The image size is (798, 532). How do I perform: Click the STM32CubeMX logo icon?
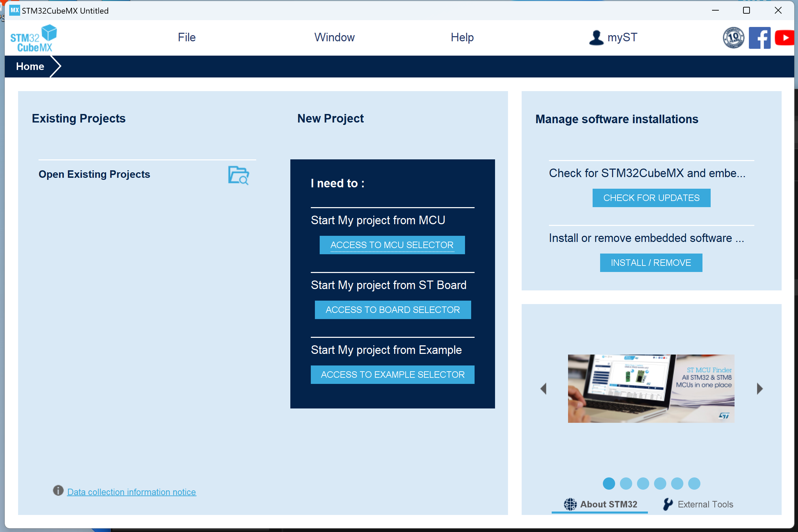[x=33, y=38]
